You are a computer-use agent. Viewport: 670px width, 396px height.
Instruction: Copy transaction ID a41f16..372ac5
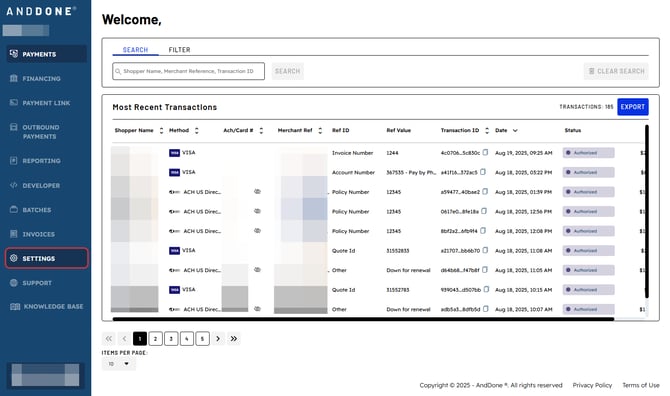[x=483, y=172]
